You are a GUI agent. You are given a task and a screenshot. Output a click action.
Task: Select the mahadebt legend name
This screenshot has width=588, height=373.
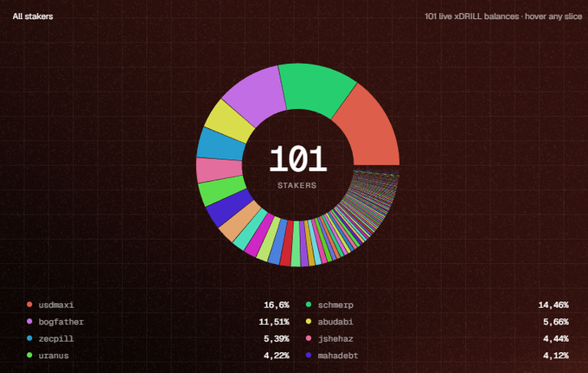pos(338,356)
